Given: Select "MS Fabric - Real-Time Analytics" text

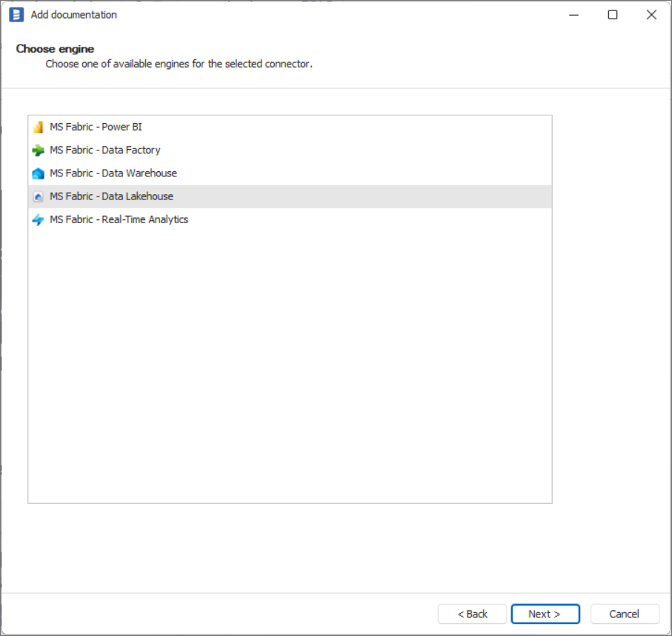Looking at the screenshot, I should click(x=119, y=219).
